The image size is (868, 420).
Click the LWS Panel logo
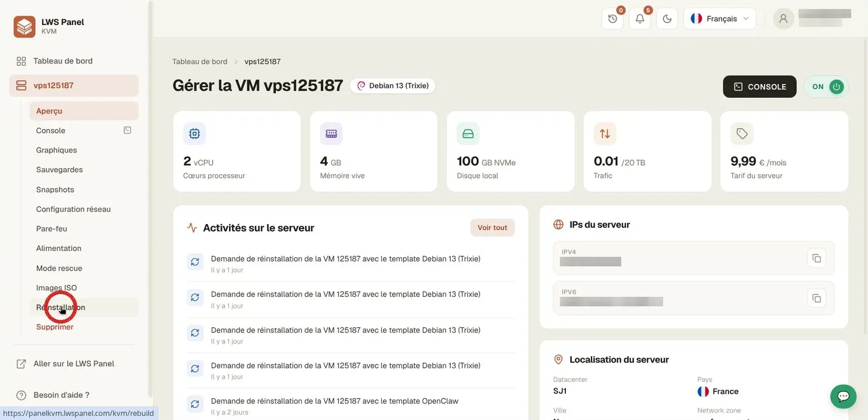pyautogui.click(x=24, y=27)
